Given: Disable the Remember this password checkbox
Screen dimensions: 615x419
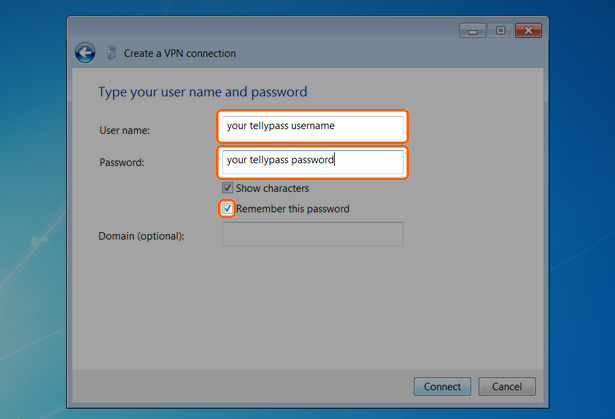Looking at the screenshot, I should pos(227,208).
